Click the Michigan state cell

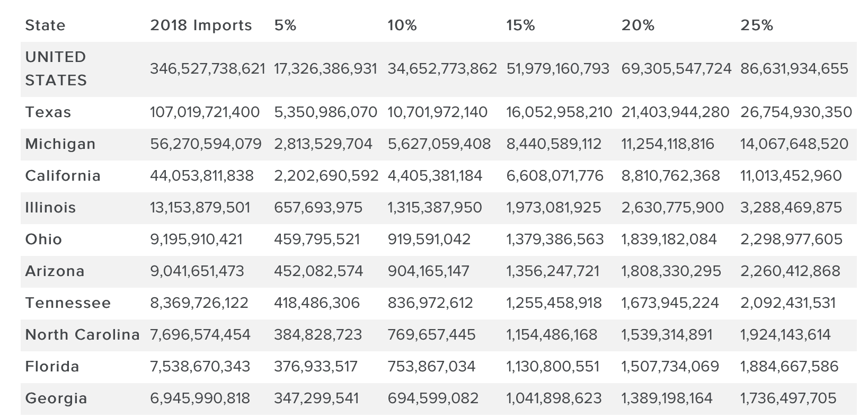[60, 144]
